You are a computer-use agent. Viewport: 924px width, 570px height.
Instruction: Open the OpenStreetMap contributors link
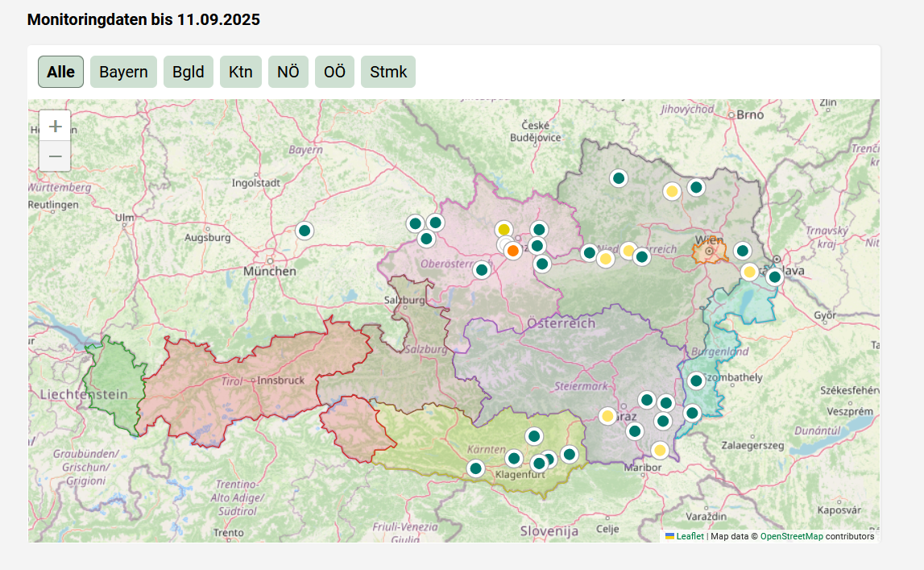coord(791,536)
